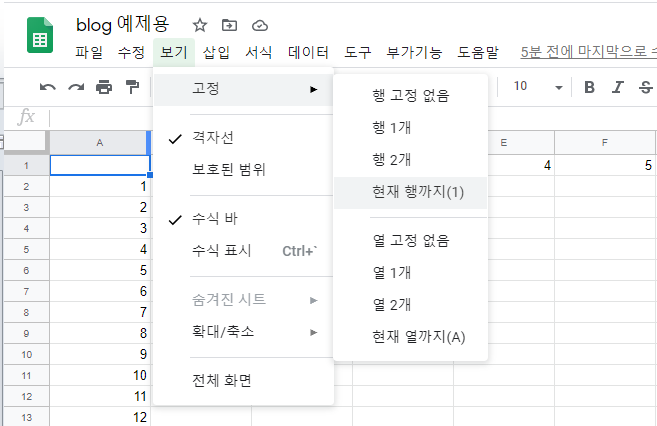Expand the 확대/축소 submenu

pos(243,332)
